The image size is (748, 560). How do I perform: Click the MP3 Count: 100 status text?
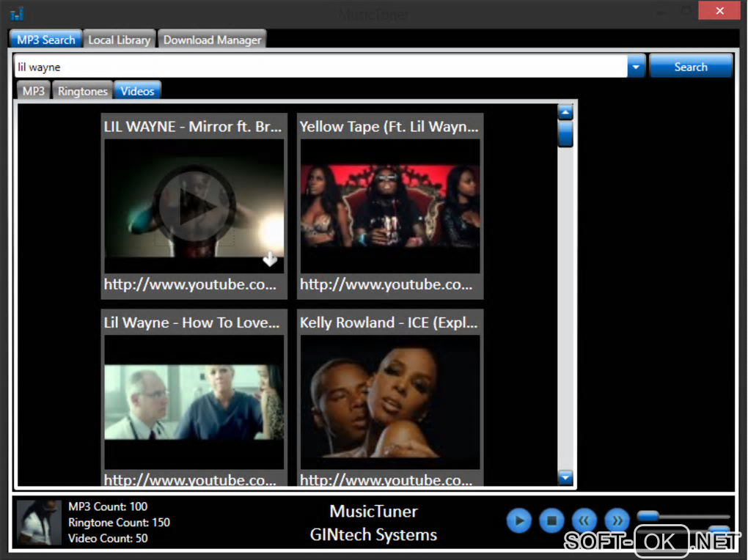tap(108, 506)
